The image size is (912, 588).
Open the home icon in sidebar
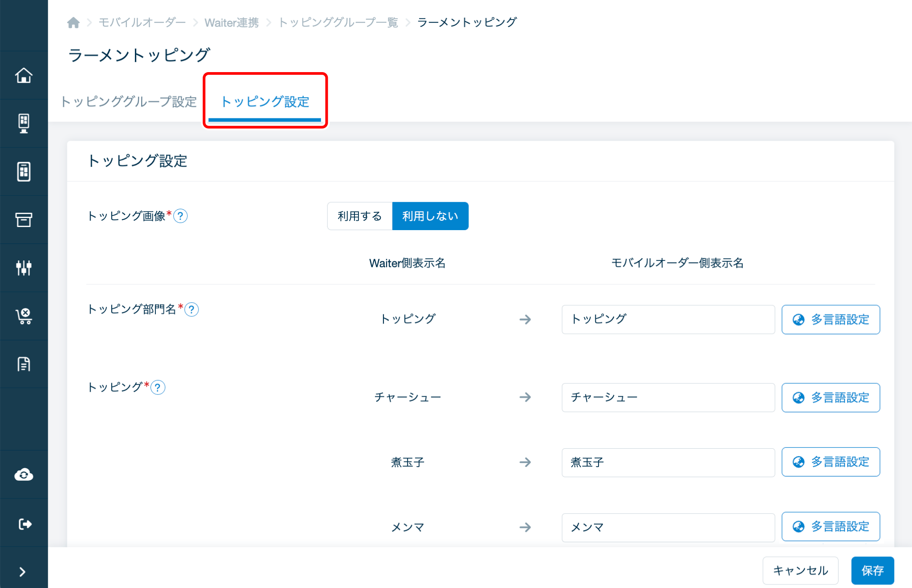pyautogui.click(x=24, y=75)
